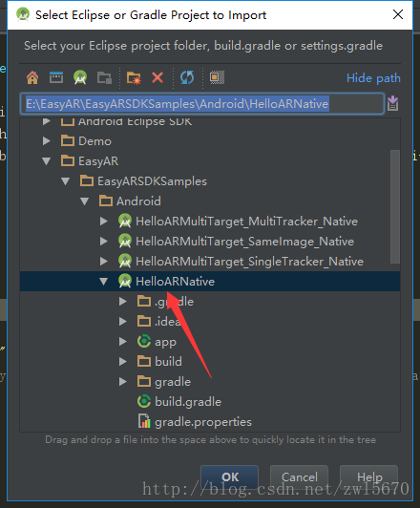Click the gradle folder icon
The height and width of the screenshot is (508, 420).
(x=144, y=381)
